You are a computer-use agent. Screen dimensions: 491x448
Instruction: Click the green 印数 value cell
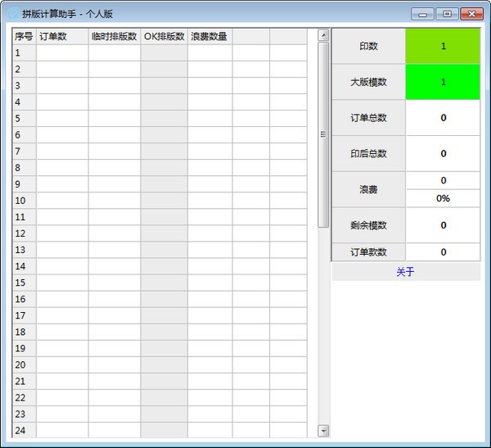tap(443, 47)
